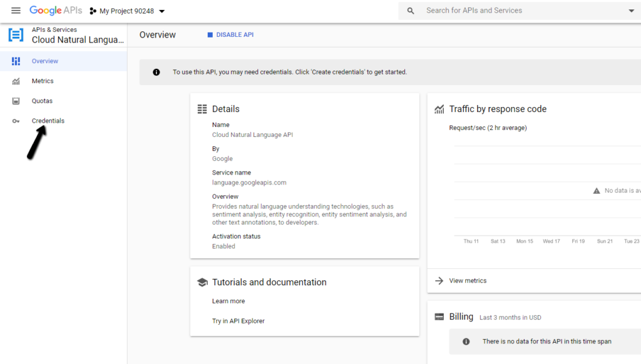Viewport: 641px width, 364px height.
Task: Click the 'There is no data' billing message
Action: click(x=547, y=341)
